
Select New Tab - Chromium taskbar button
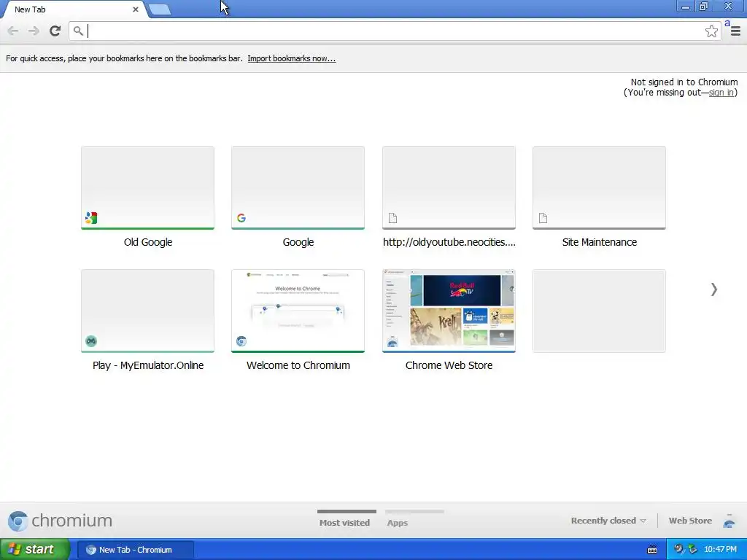coord(135,550)
